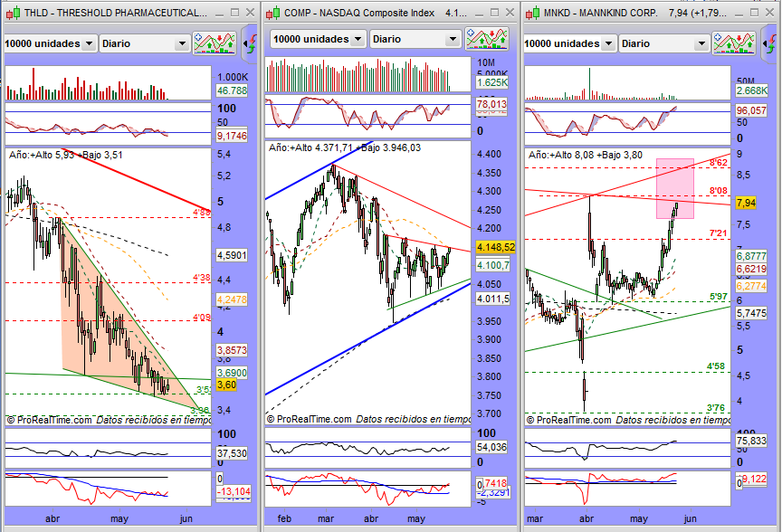782x532 pixels.
Task: Click the 75,833 RSI value in MNKD
Action: point(751,441)
